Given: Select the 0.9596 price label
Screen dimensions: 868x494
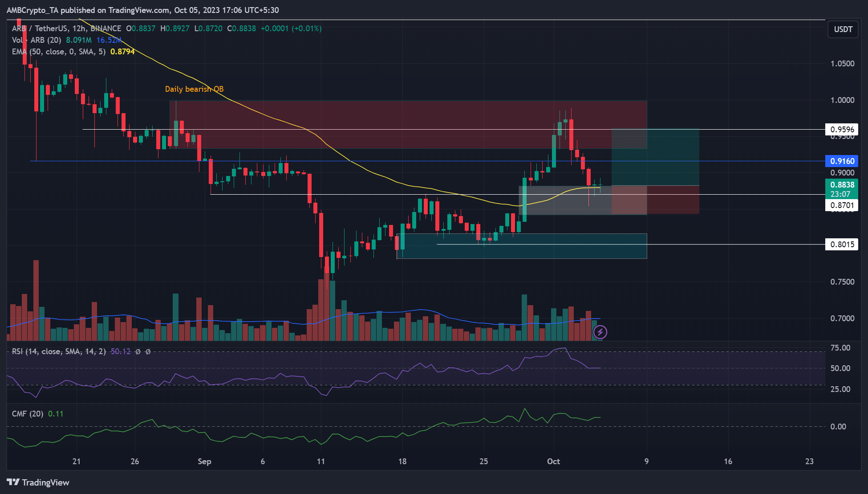Looking at the screenshot, I should [842, 130].
